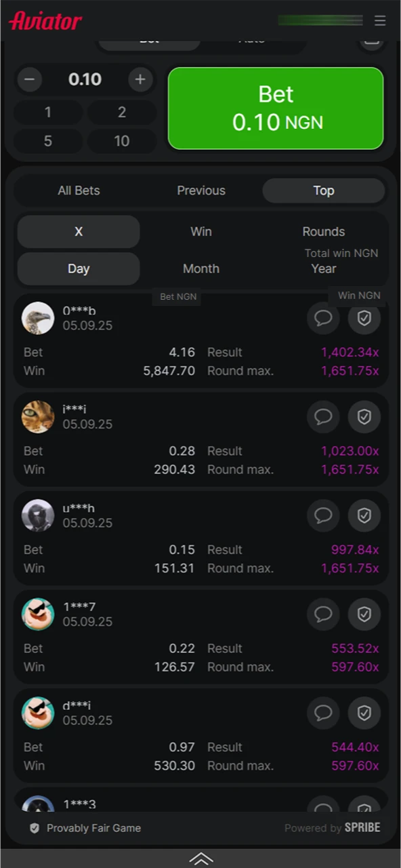Screen dimensions: 401x868
Task: Click the Provably Fair Game checkmark icon
Action: pyautogui.click(x=34, y=828)
